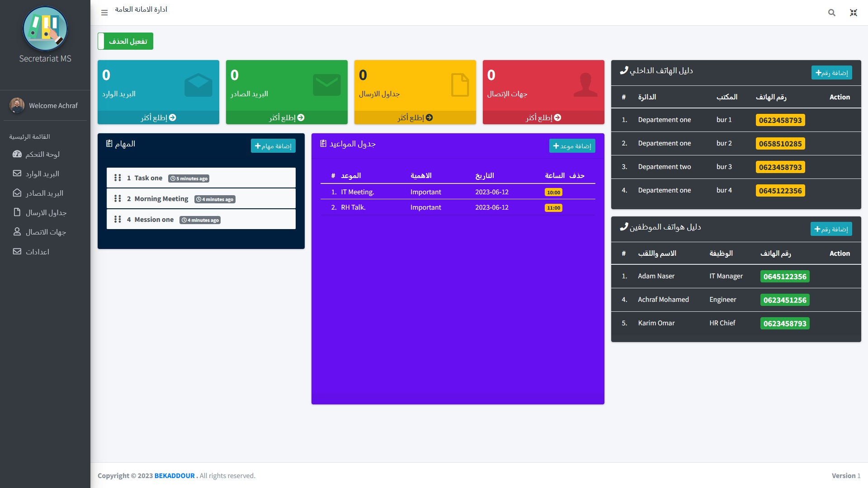Select the البريد الصادر icon in the sidebar
Image resolution: width=868 pixels, height=488 pixels.
[x=17, y=192]
